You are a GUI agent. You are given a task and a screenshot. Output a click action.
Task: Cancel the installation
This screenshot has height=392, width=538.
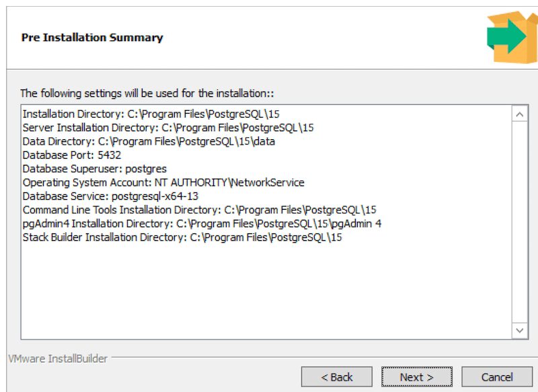click(497, 377)
